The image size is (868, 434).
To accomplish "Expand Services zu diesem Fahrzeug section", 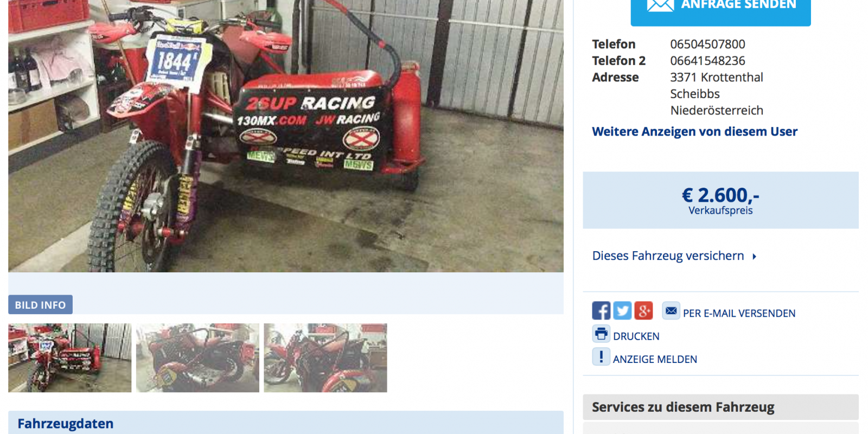I will [x=720, y=407].
